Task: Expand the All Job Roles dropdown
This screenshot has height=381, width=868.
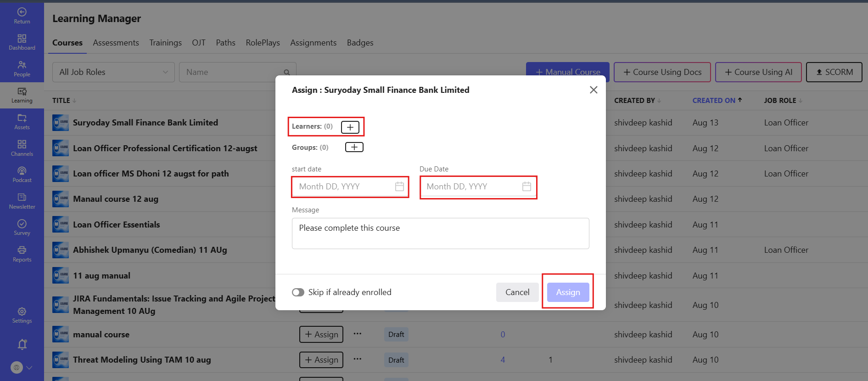Action: (113, 72)
